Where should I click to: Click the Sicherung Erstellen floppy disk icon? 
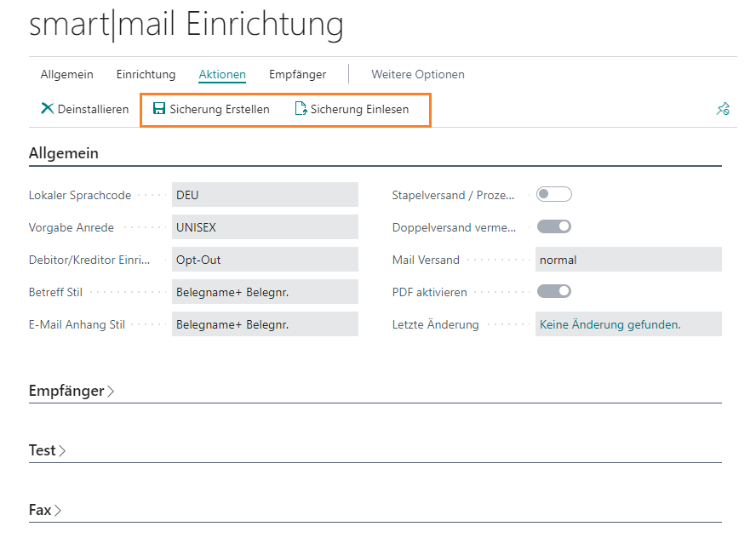[158, 109]
